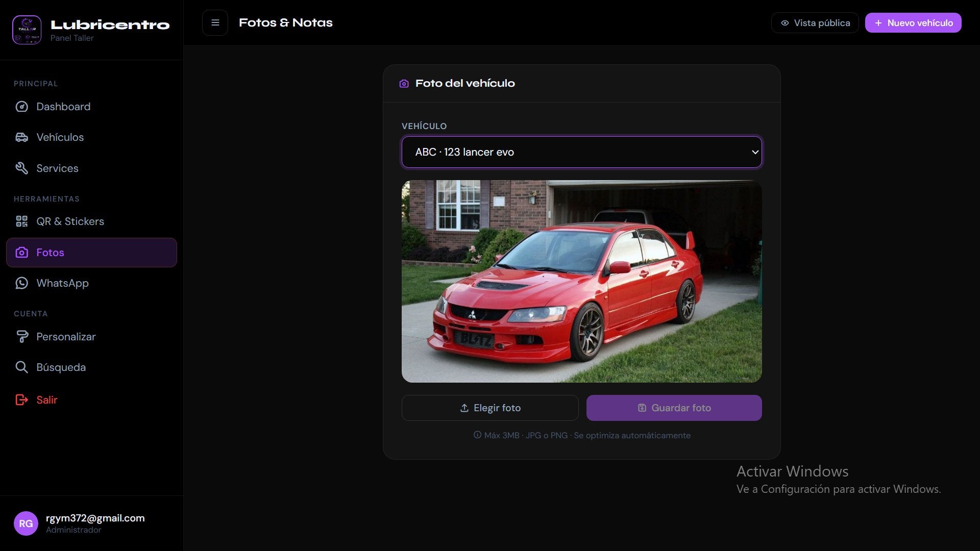Viewport: 980px width, 551px height.
Task: Click the red Salir logout icon
Action: pyautogui.click(x=21, y=400)
